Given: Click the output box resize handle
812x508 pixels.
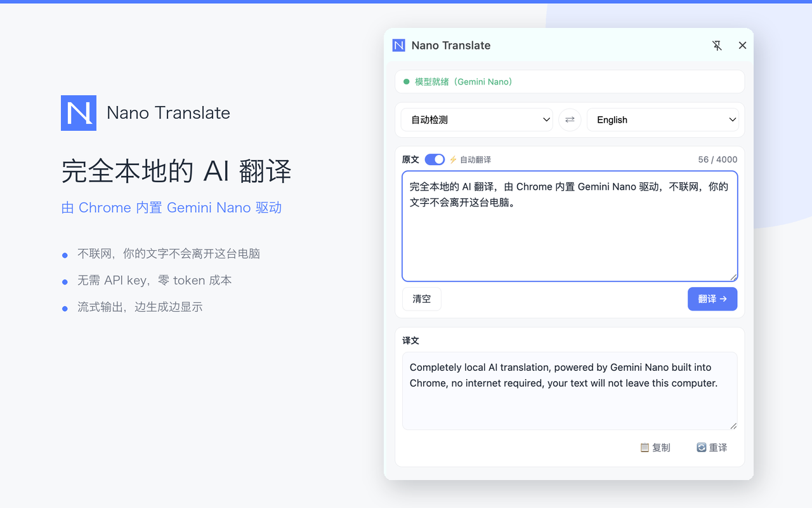Looking at the screenshot, I should (x=733, y=426).
